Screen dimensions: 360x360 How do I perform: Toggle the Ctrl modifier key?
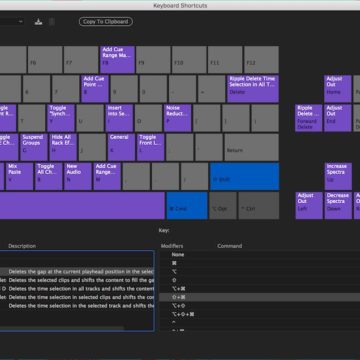[259, 205]
